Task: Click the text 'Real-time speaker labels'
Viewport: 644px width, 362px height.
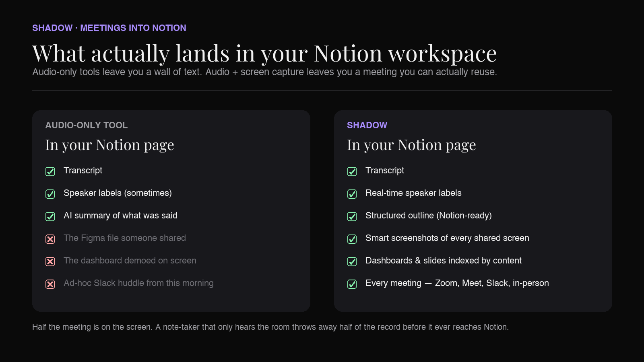Action: coord(413,193)
